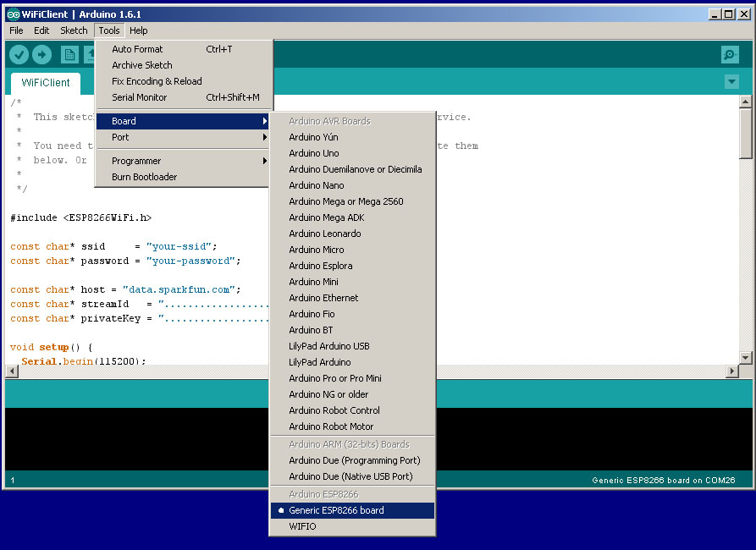Select LilyPad Arduino USB board
756x550 pixels.
tap(352, 346)
